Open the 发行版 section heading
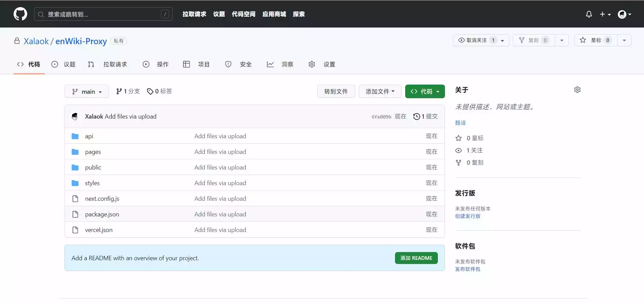This screenshot has width=644, height=303. click(465, 193)
